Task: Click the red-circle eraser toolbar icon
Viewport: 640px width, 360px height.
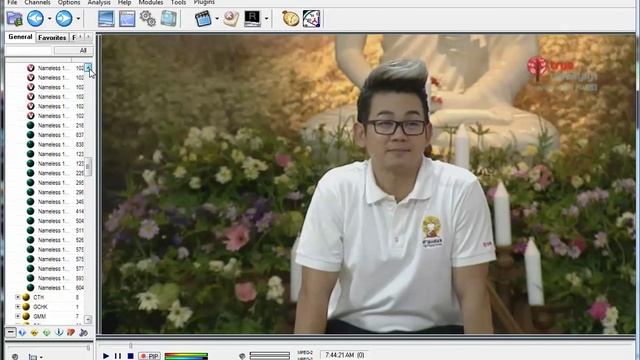Action: [x=231, y=19]
